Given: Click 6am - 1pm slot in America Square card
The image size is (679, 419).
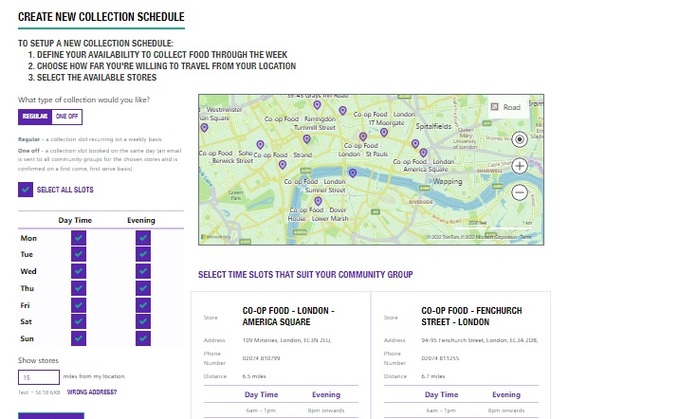Looking at the screenshot, I should pyautogui.click(x=261, y=410).
